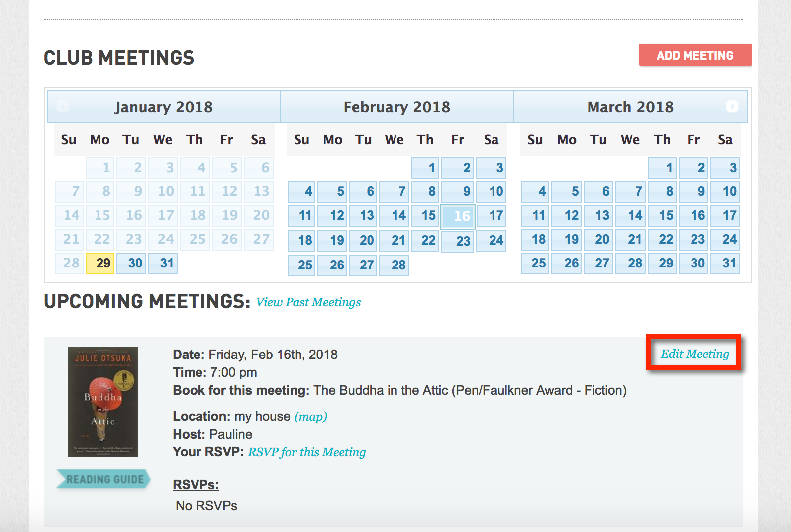Select March 31 on the calendar

tap(725, 263)
